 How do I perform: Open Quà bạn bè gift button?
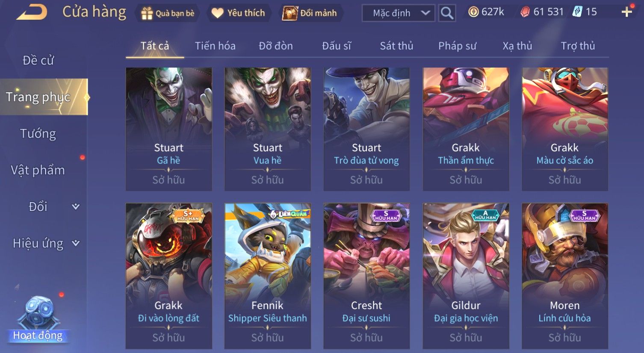click(168, 13)
